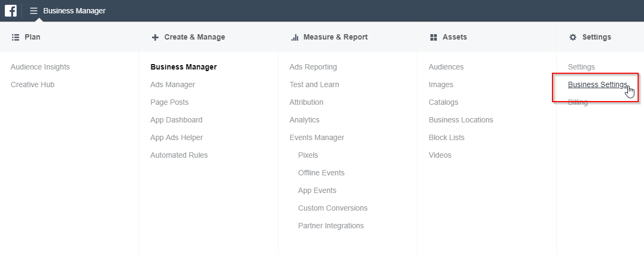Open Custom Conversions
The width and height of the screenshot is (644, 255).
333,208
